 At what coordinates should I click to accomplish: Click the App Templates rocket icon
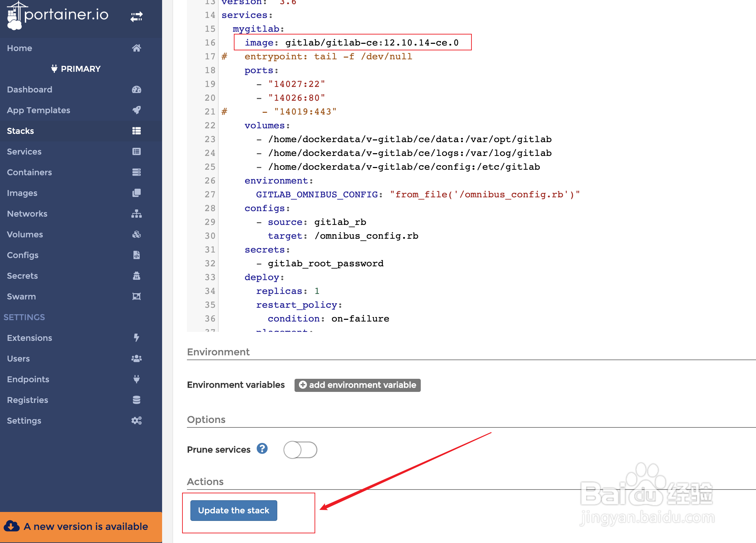137,110
